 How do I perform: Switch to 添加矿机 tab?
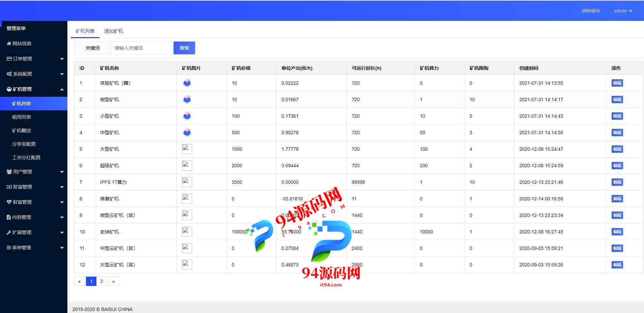114,31
